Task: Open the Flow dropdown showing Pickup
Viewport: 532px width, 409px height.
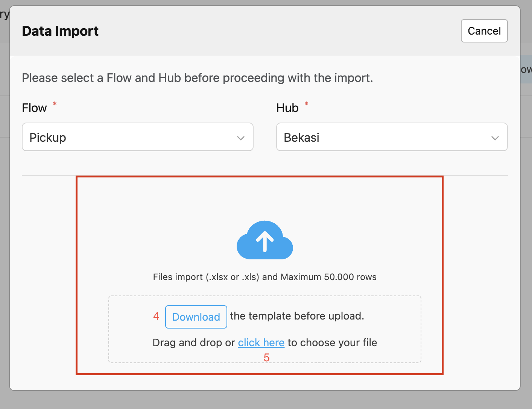Action: 137,137
